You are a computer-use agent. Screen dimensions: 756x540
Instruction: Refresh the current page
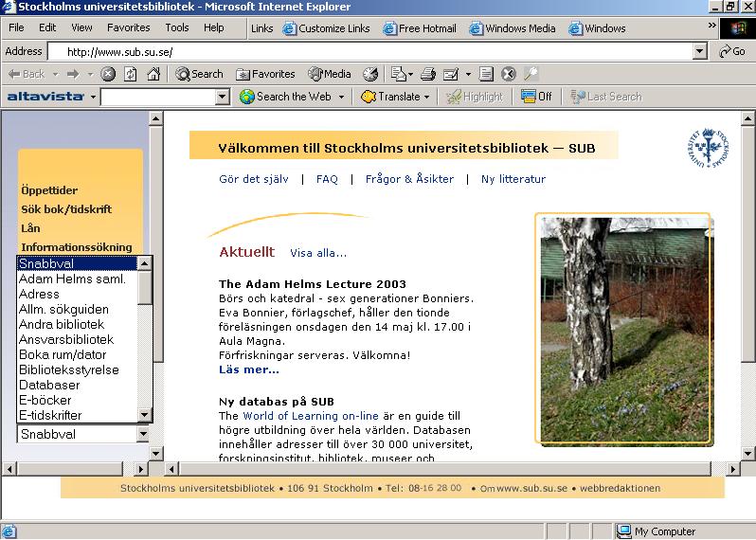tap(130, 74)
